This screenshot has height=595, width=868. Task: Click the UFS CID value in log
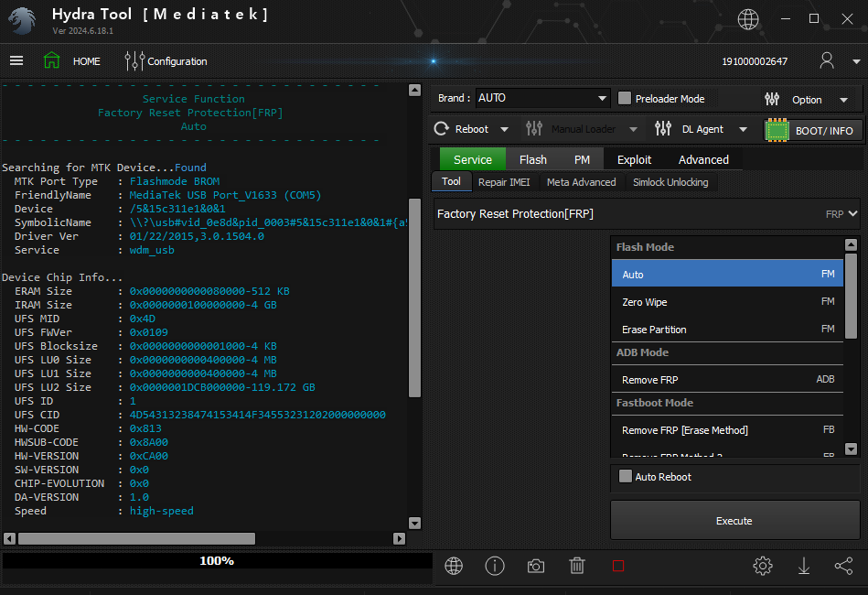click(x=257, y=415)
